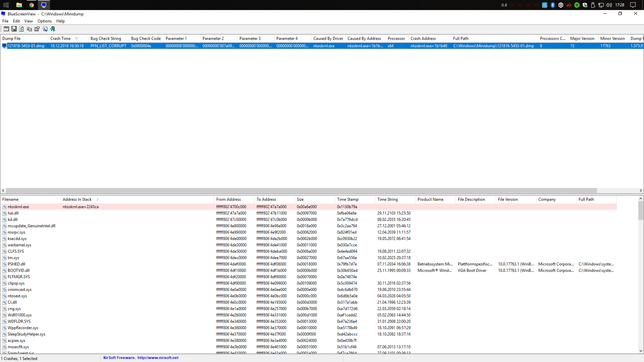Click the Bluetooth tray icon
644x362 pixels.
coord(553,5)
